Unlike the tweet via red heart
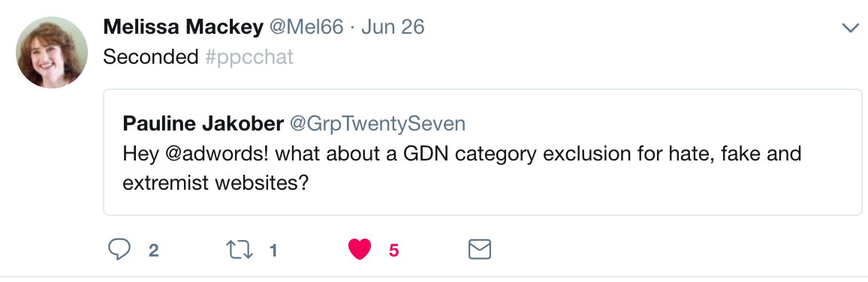 359,250
